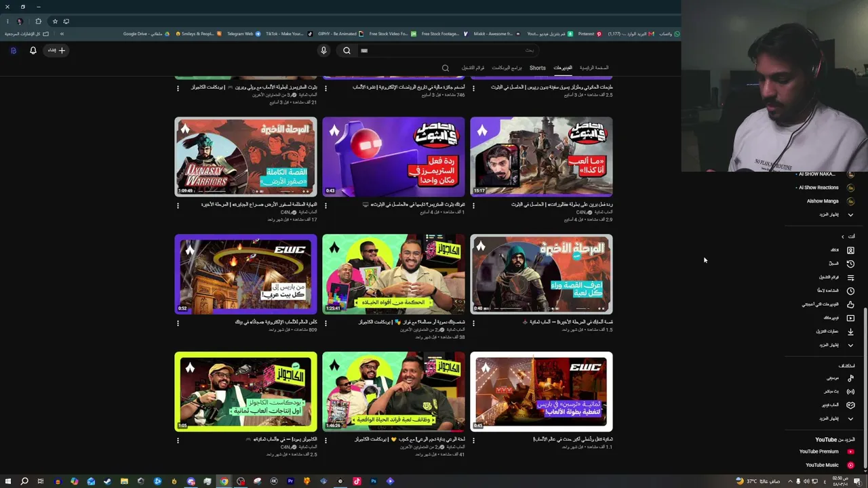Open History (السجل) in the sidebar
The width and height of the screenshot is (868, 488).
click(841, 264)
